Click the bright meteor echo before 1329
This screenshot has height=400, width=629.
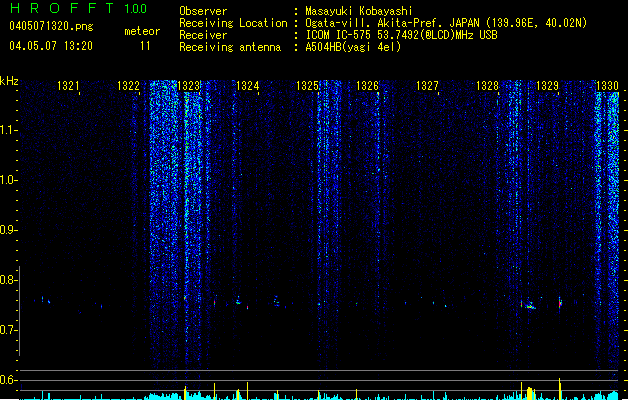pyautogui.click(x=530, y=307)
